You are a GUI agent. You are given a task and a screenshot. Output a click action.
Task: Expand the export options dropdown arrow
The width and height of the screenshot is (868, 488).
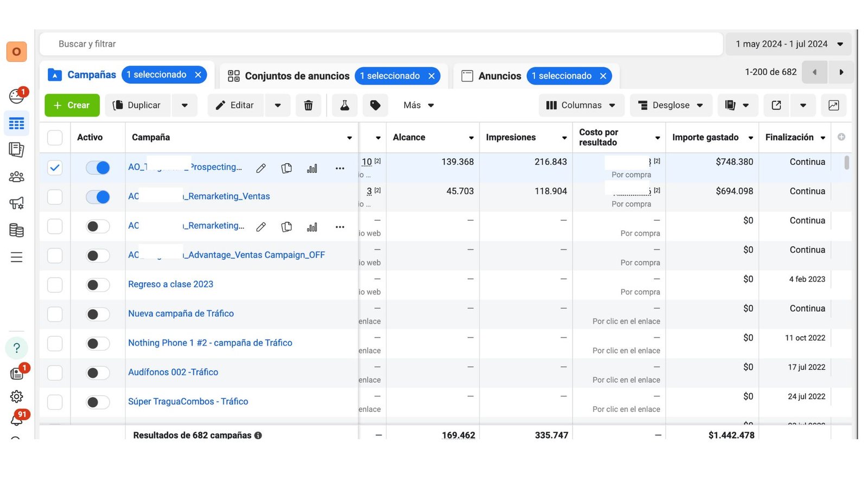(x=803, y=105)
